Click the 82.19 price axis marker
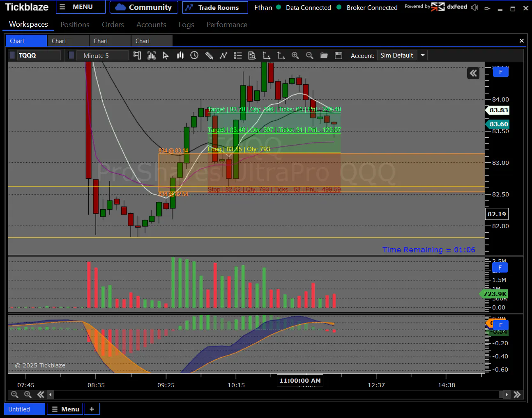The image size is (532, 418). point(497,214)
